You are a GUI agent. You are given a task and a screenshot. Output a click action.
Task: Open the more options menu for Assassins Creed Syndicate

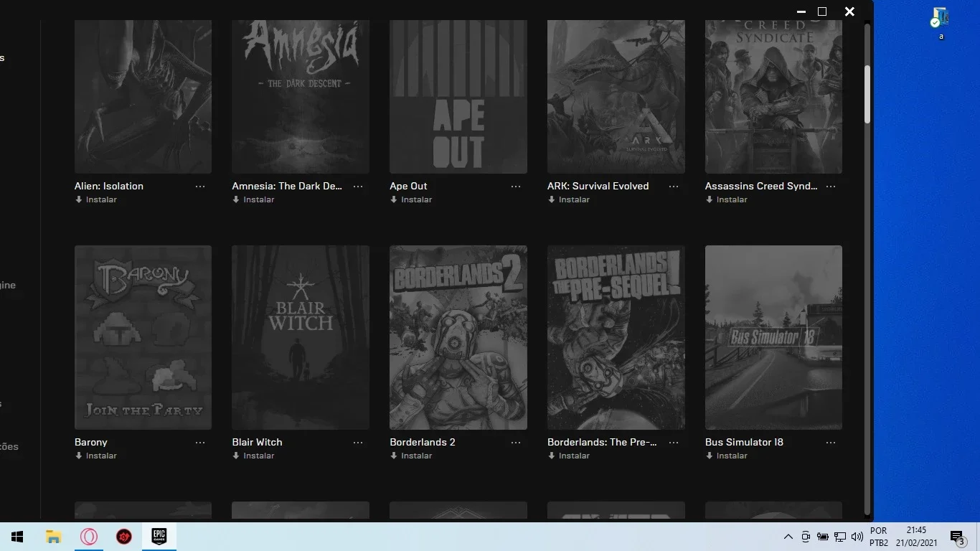tap(831, 187)
